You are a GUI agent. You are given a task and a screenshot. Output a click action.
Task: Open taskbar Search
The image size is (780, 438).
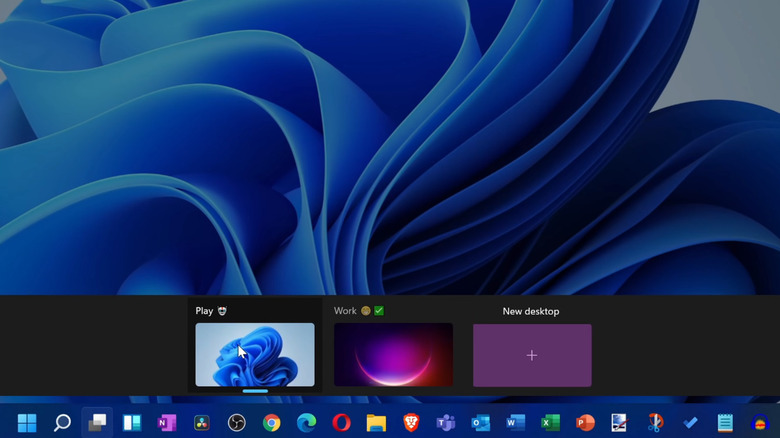tap(62, 423)
